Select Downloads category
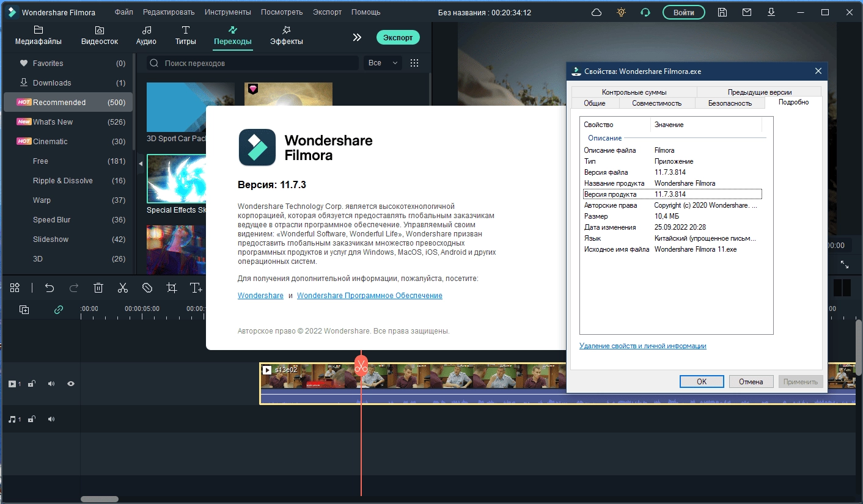The image size is (863, 504). tap(68, 82)
